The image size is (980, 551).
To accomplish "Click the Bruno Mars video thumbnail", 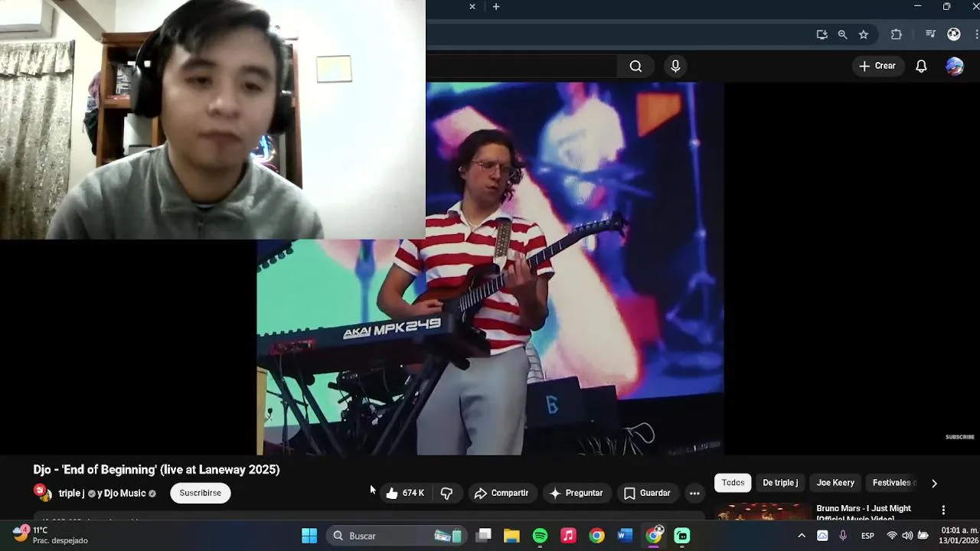I will (x=763, y=512).
